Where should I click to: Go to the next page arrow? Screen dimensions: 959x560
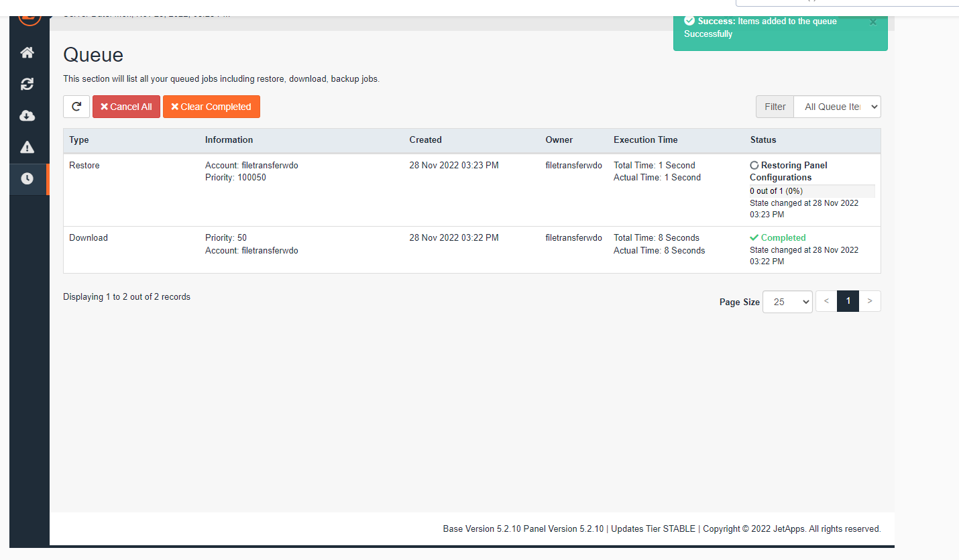[x=870, y=302]
